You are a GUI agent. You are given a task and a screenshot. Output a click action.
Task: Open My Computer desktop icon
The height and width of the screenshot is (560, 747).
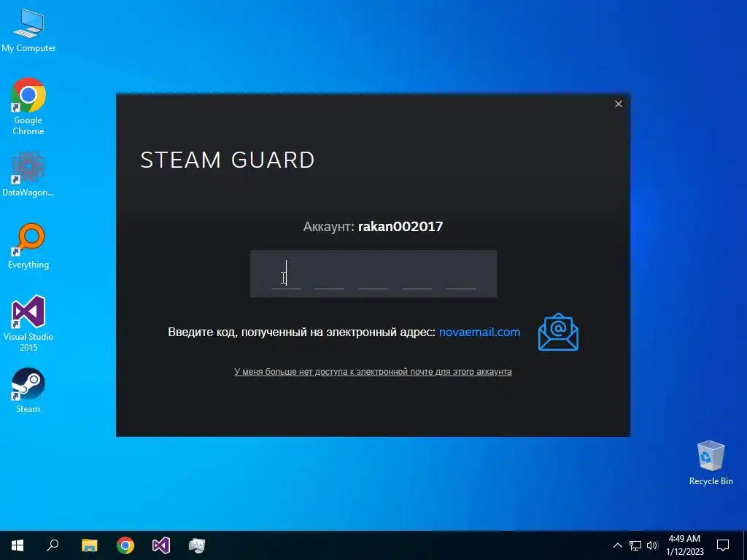[28, 29]
